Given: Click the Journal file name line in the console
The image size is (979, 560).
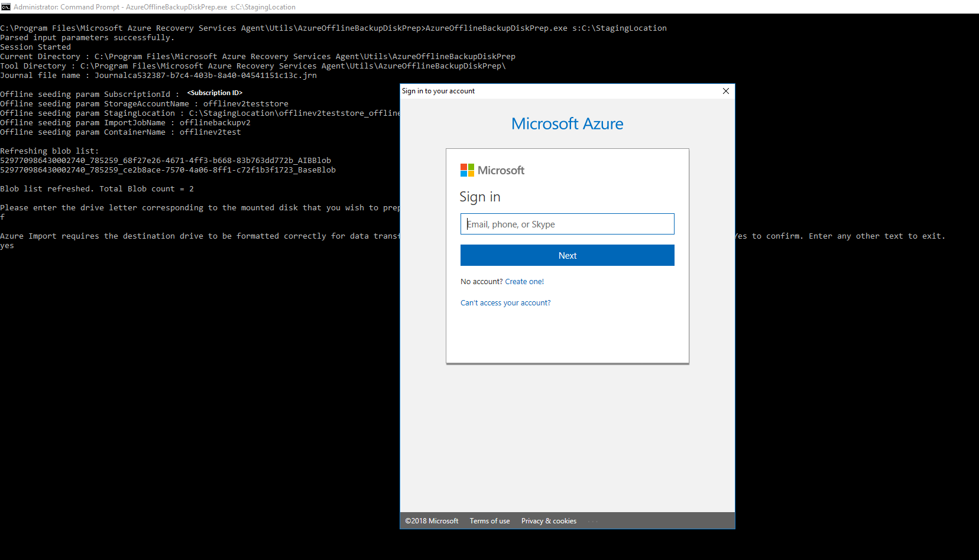Looking at the screenshot, I should tap(158, 75).
